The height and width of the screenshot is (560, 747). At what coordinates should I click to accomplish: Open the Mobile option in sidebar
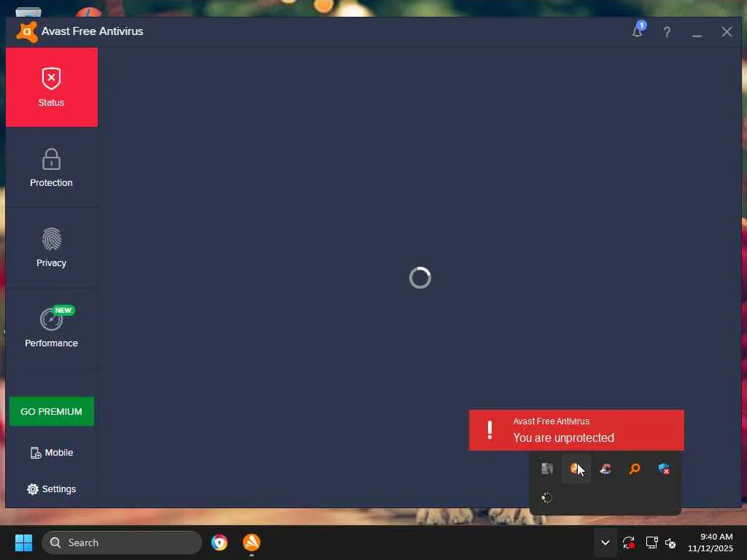coord(52,453)
